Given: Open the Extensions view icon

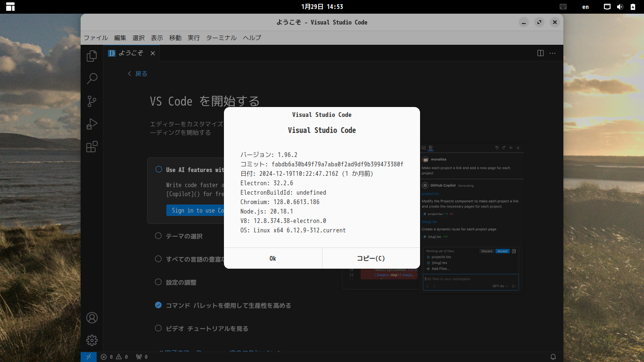Looking at the screenshot, I should 92,147.
